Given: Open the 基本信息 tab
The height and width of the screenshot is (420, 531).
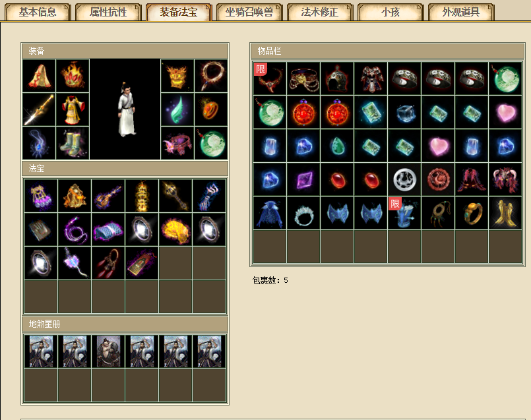Looking at the screenshot, I should 37,12.
